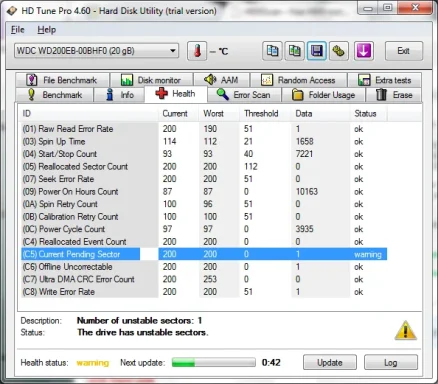
Task: Open the drive selection dropdown
Action: [96, 51]
